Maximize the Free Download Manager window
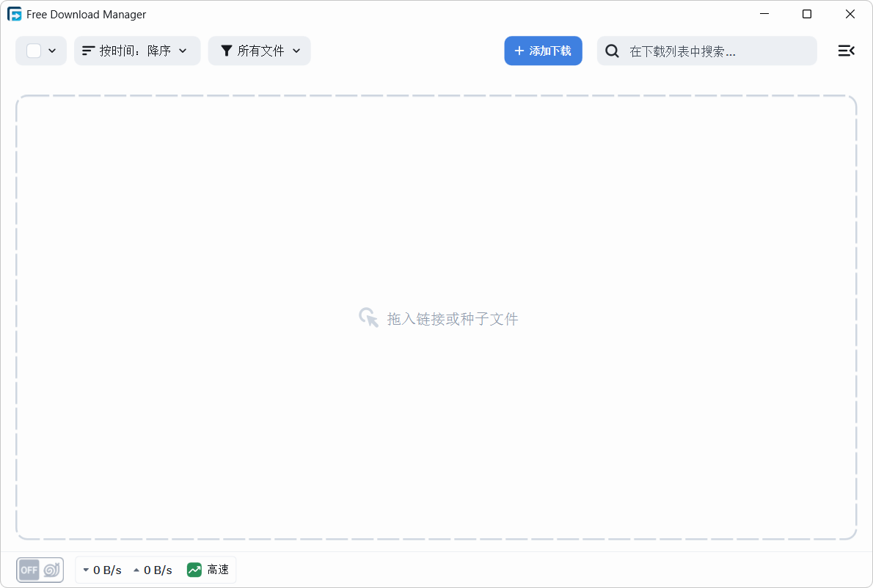Viewport: 873px width, 588px height. click(x=807, y=14)
